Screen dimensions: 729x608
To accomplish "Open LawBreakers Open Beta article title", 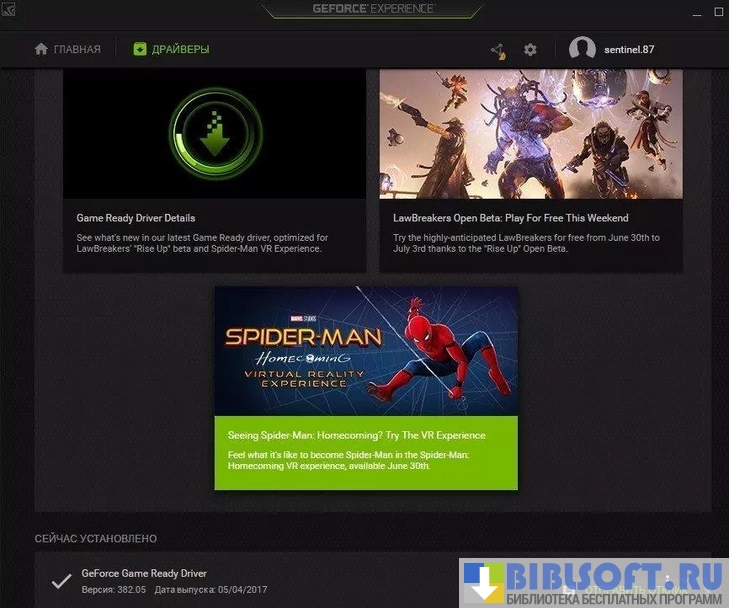I will tap(510, 218).
